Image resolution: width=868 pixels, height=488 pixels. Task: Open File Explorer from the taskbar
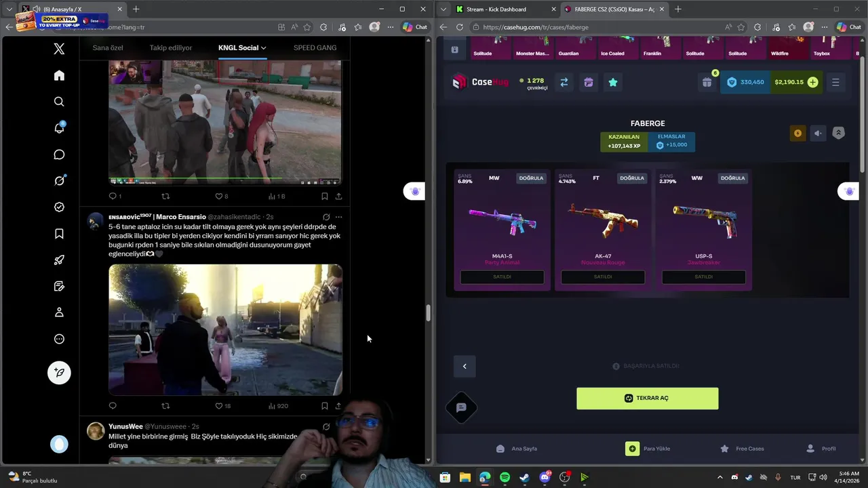pyautogui.click(x=465, y=478)
